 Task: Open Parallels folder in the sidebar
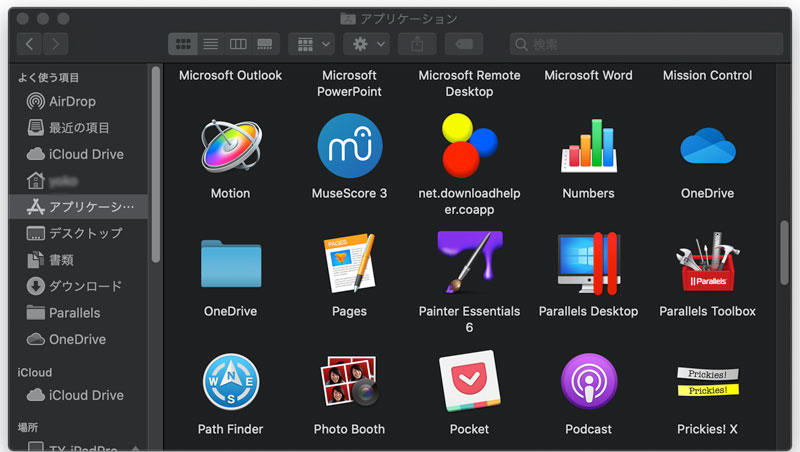tap(79, 313)
